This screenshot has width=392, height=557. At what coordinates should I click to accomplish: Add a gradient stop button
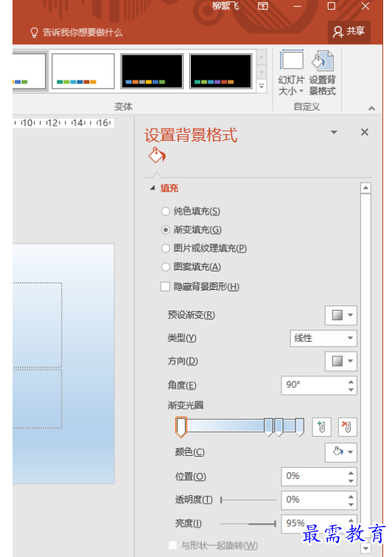tap(321, 426)
